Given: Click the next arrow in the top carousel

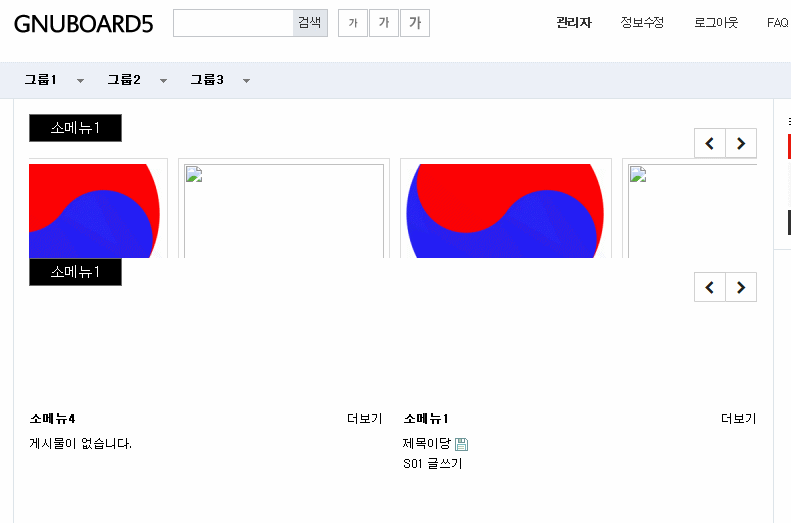Looking at the screenshot, I should [741, 143].
